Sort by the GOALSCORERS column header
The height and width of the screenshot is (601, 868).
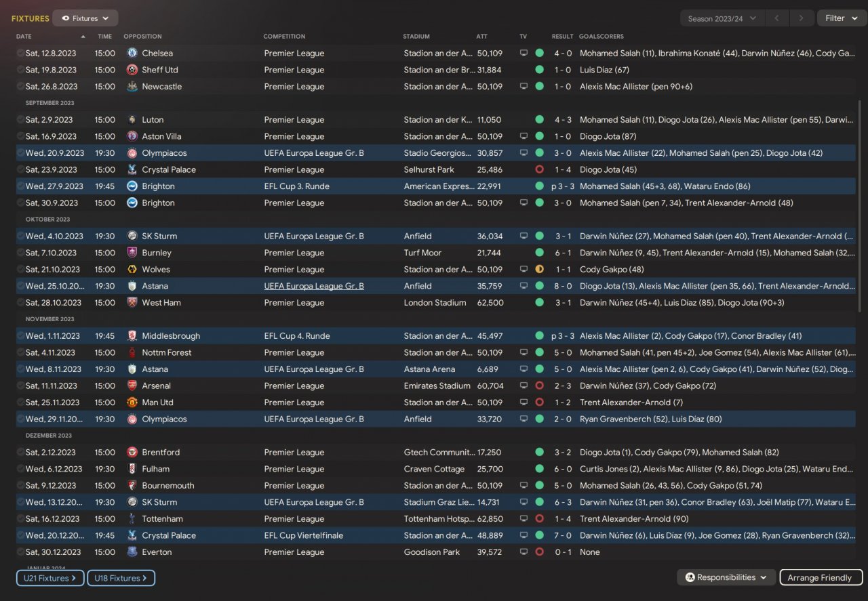point(601,37)
